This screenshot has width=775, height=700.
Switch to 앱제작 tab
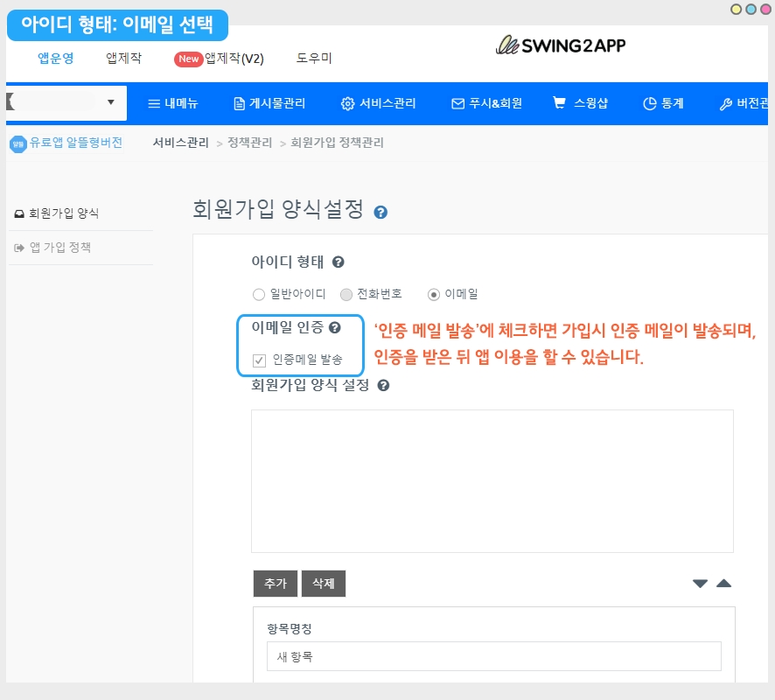coord(123,59)
